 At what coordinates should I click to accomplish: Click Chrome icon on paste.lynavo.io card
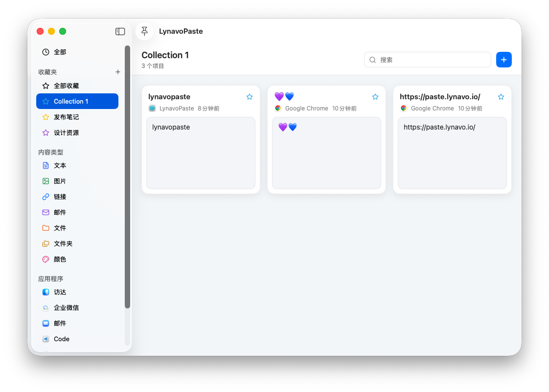coord(404,109)
